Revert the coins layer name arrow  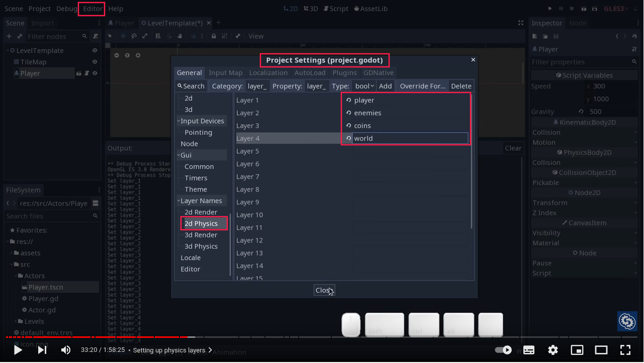pyautogui.click(x=348, y=126)
